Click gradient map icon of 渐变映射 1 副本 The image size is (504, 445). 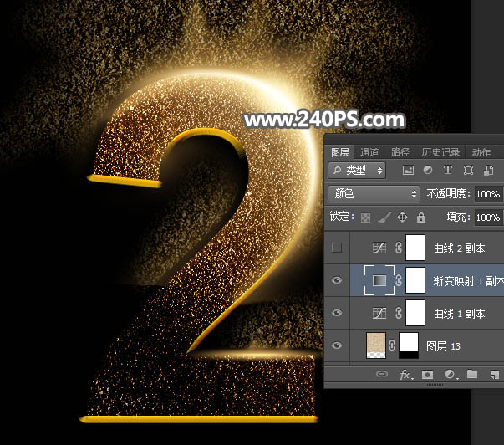point(379,280)
